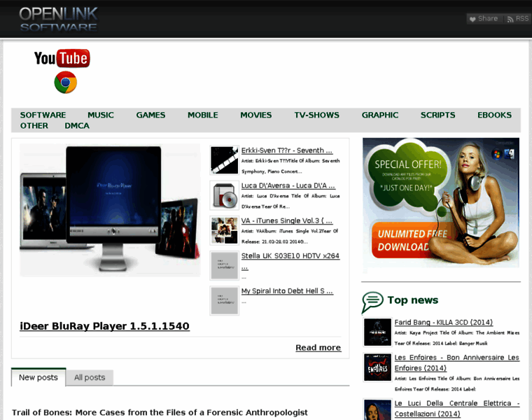Open the Trail of Bones post title

pos(160,412)
